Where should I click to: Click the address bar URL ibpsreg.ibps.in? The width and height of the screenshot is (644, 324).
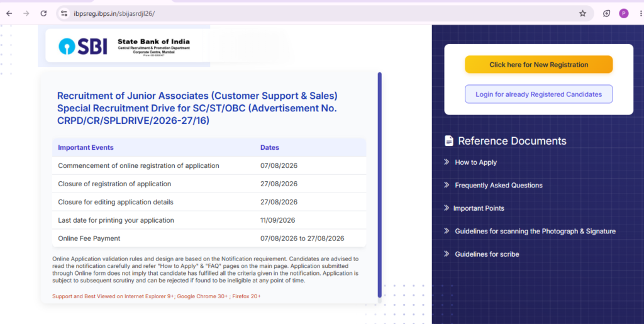point(114,14)
